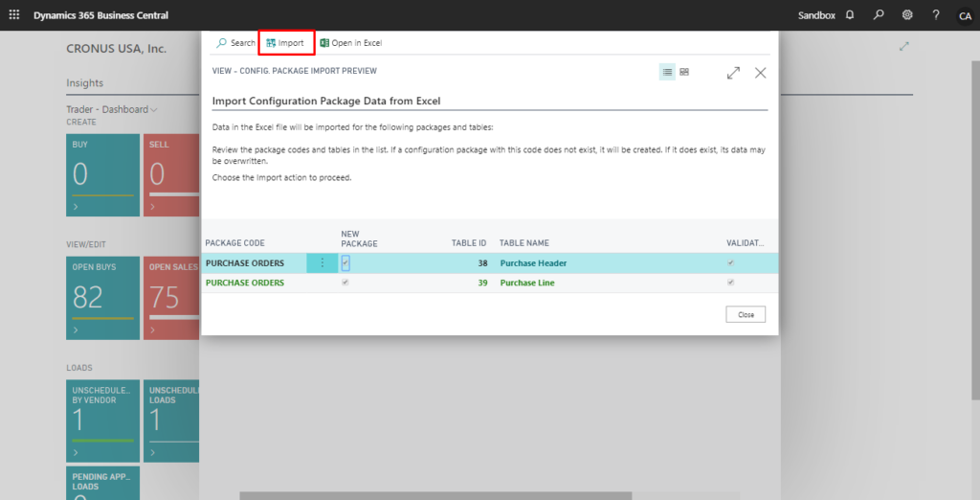
Task: Expand the dialog to full screen
Action: tap(734, 73)
